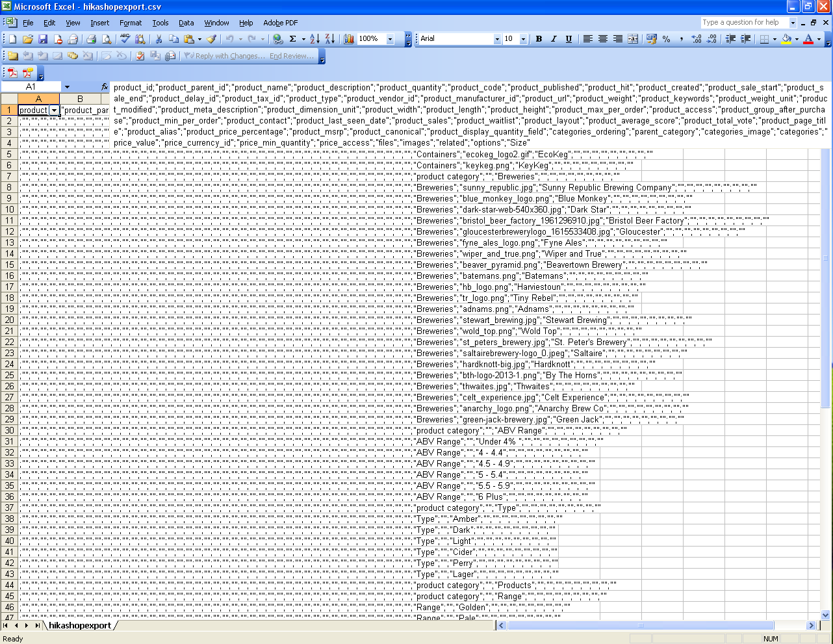Open fill color dropdown arrow

(797, 39)
